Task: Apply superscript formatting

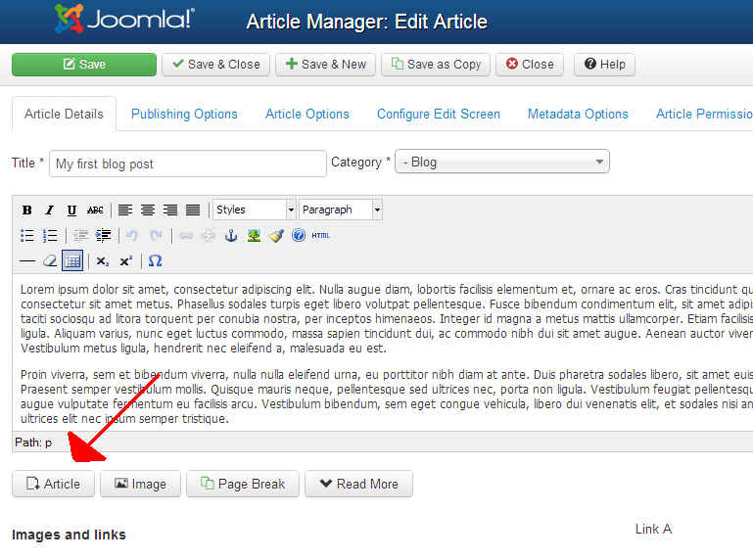Action: pos(125,260)
